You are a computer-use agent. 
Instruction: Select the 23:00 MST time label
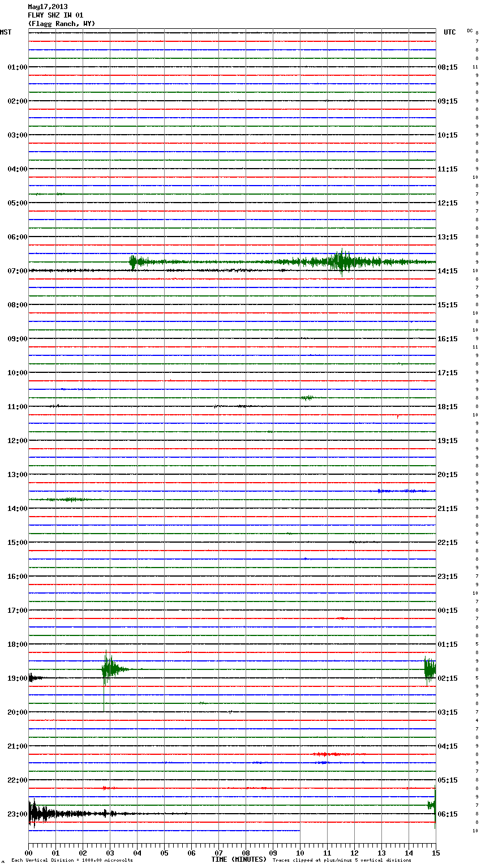[18, 814]
